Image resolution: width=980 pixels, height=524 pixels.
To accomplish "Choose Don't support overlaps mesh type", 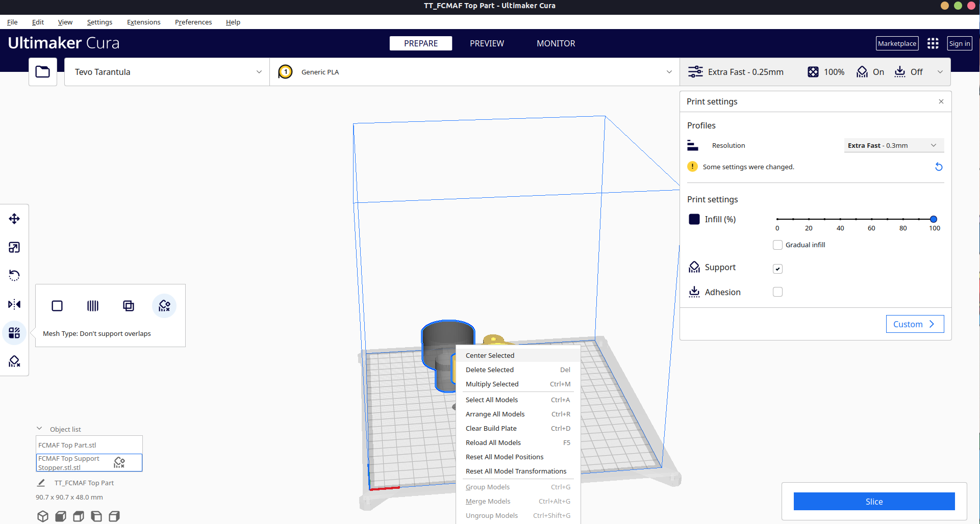I will 164,306.
